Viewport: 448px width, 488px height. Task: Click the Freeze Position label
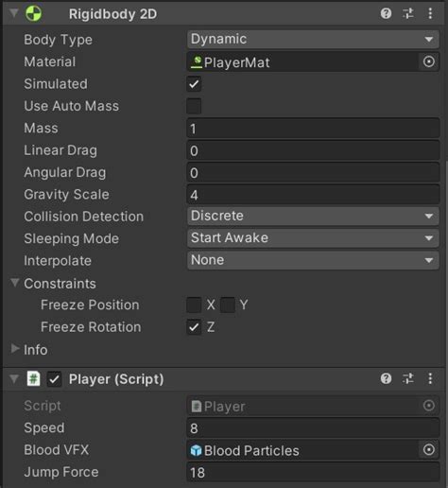pos(90,305)
